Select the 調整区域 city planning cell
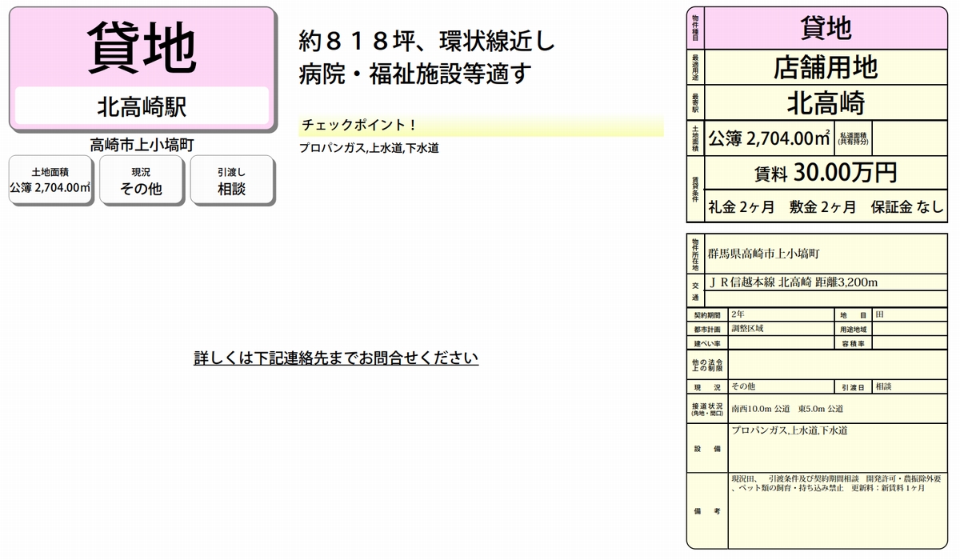Viewport: 960px width, 560px height. 781,329
